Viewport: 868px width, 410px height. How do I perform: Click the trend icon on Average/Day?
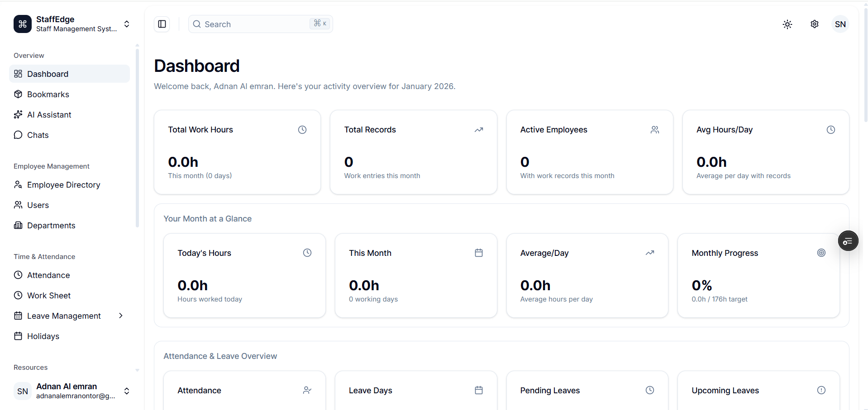pyautogui.click(x=650, y=253)
